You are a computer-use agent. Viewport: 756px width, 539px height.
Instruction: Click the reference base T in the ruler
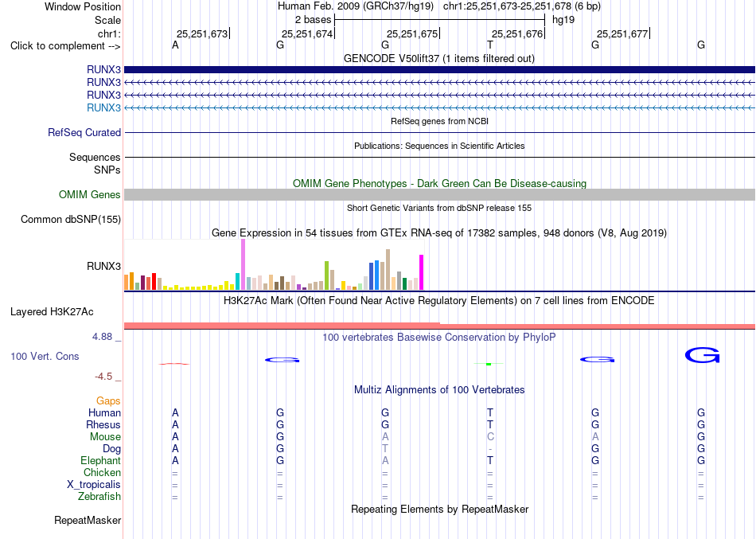pos(490,45)
